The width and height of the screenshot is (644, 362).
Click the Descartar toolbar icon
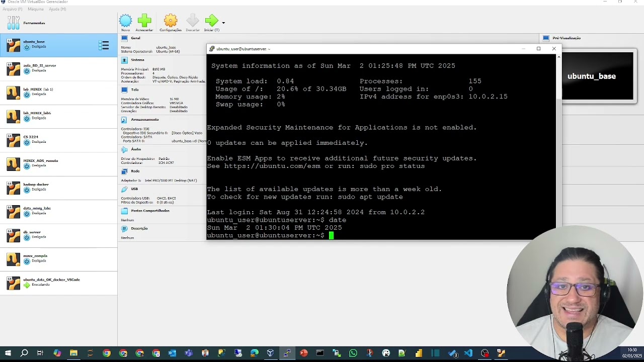tap(192, 21)
